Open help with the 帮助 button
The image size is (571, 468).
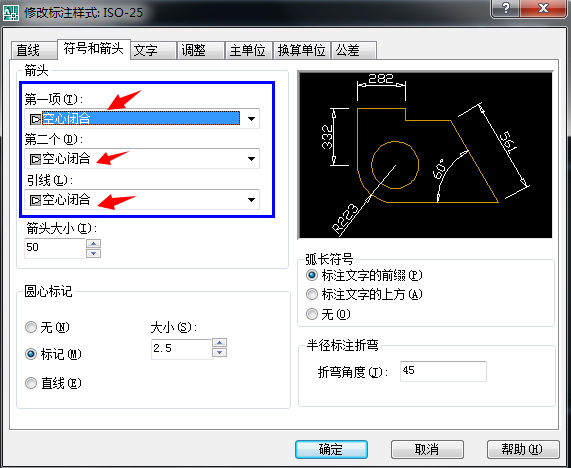(523, 449)
